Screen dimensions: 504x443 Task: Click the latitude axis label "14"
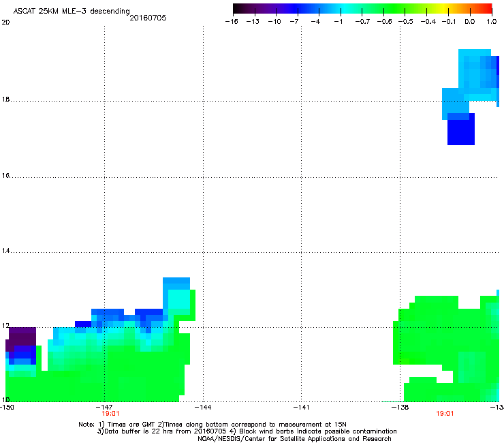tap(5, 251)
